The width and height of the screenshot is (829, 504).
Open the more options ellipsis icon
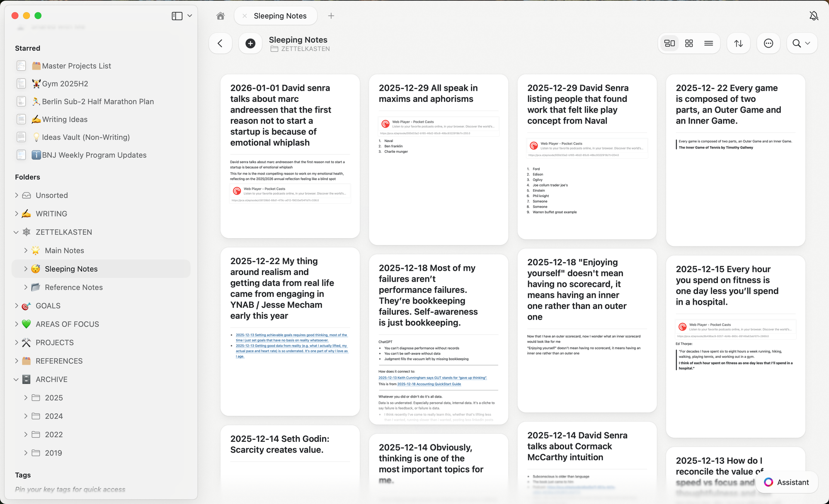pos(768,43)
